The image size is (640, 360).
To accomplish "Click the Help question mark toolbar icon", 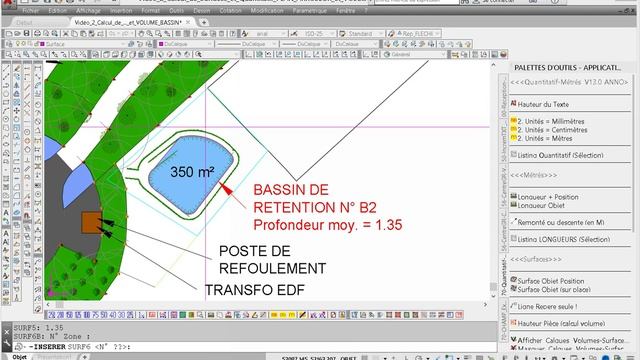I will click(232, 33).
